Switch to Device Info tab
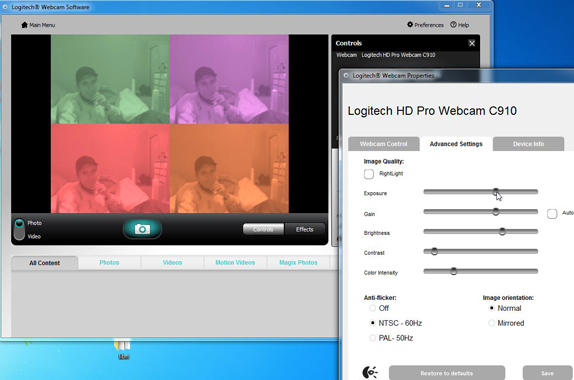The image size is (574, 380). (x=528, y=144)
